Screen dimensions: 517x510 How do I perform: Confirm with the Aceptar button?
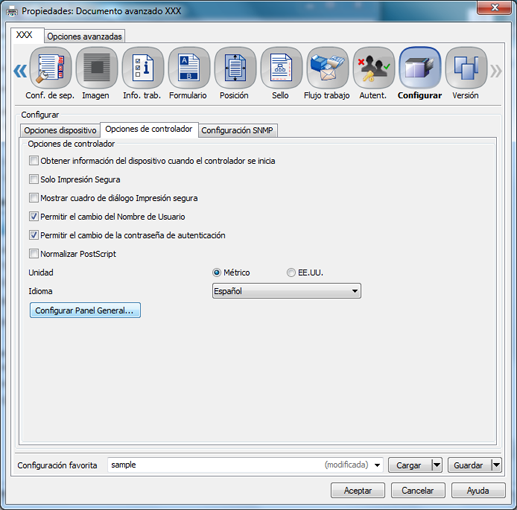pyautogui.click(x=358, y=491)
